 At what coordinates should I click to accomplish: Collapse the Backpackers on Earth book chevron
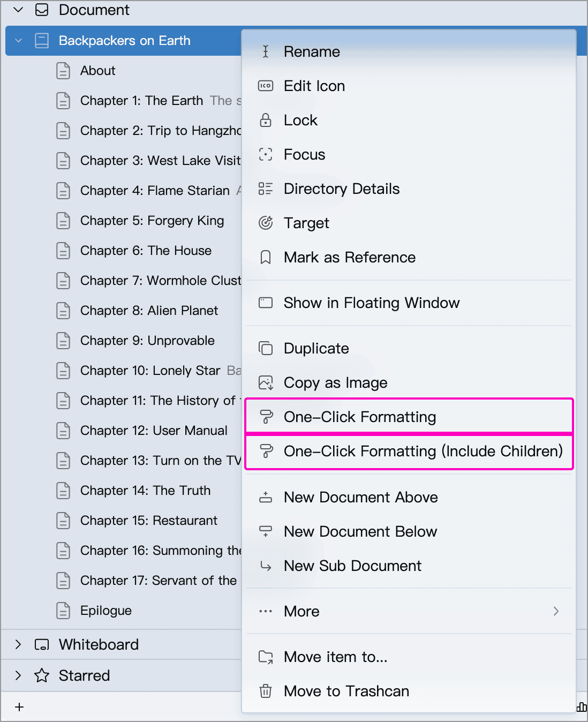(x=19, y=41)
